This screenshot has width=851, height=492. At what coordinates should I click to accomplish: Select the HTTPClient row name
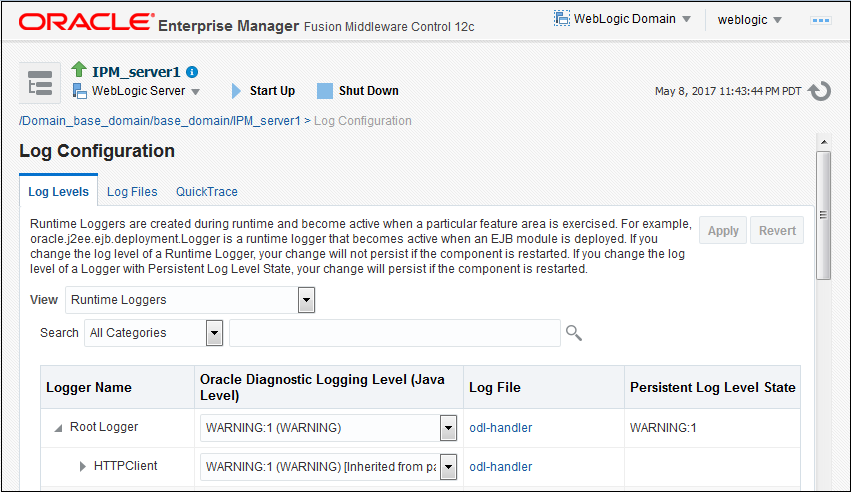[125, 465]
